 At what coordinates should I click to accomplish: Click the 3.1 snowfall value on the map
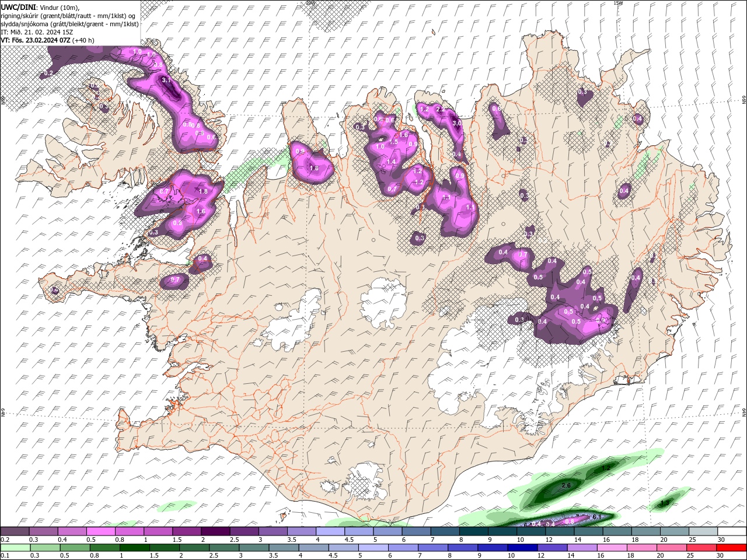pyautogui.click(x=166, y=80)
